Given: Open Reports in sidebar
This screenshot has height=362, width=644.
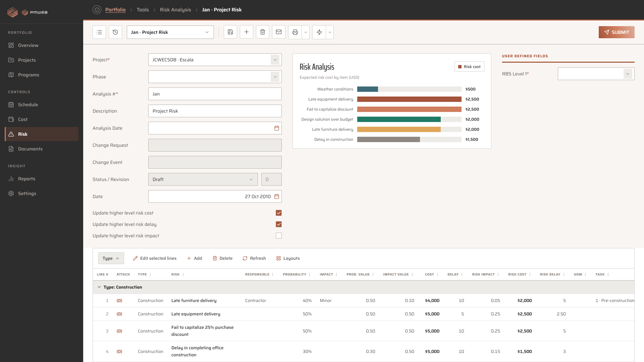Looking at the screenshot, I should point(42,179).
